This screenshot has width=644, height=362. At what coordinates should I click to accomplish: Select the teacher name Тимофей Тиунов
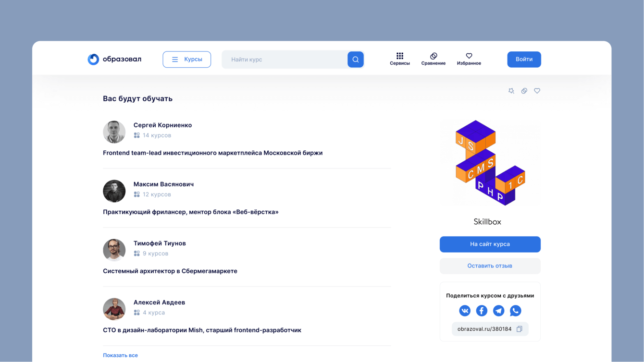click(160, 243)
